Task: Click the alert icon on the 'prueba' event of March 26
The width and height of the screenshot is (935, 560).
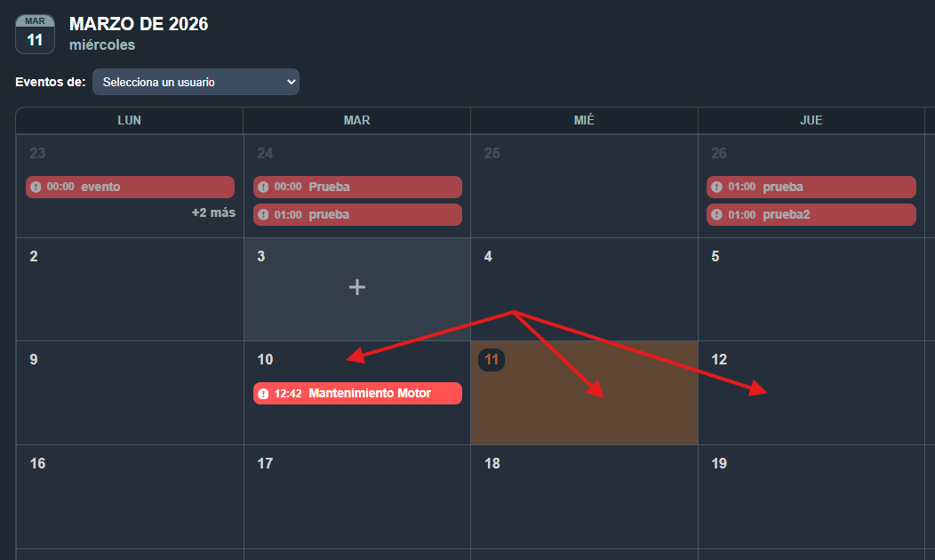Action: 716,187
